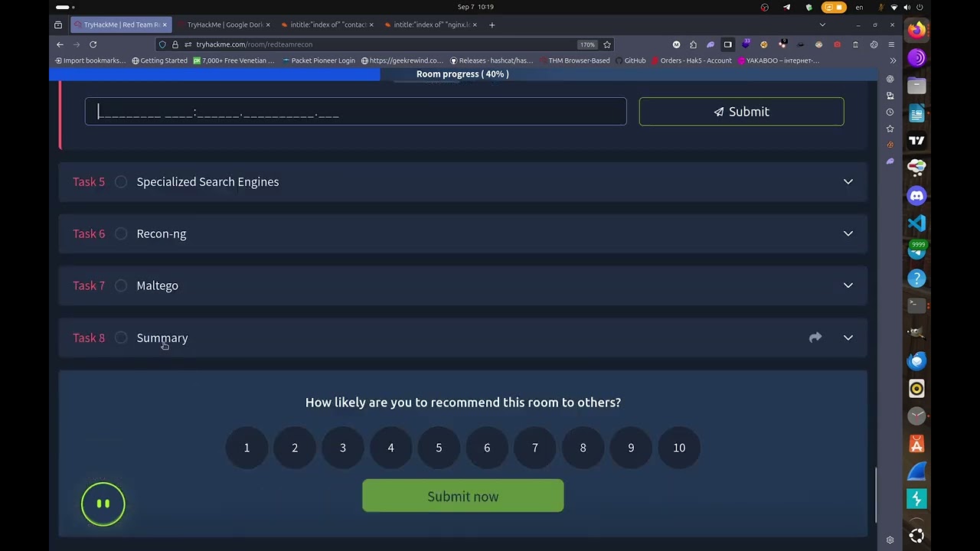Screen dimensions: 980x551
Task: Click the page vertical scrollbar thumb
Action: click(876, 495)
